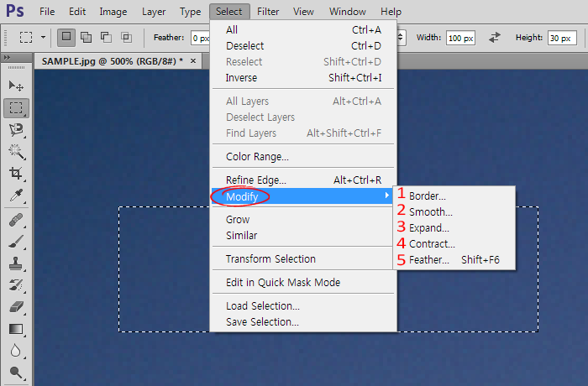Choose Contract in Modify submenu
588x386 pixels.
pos(454,243)
